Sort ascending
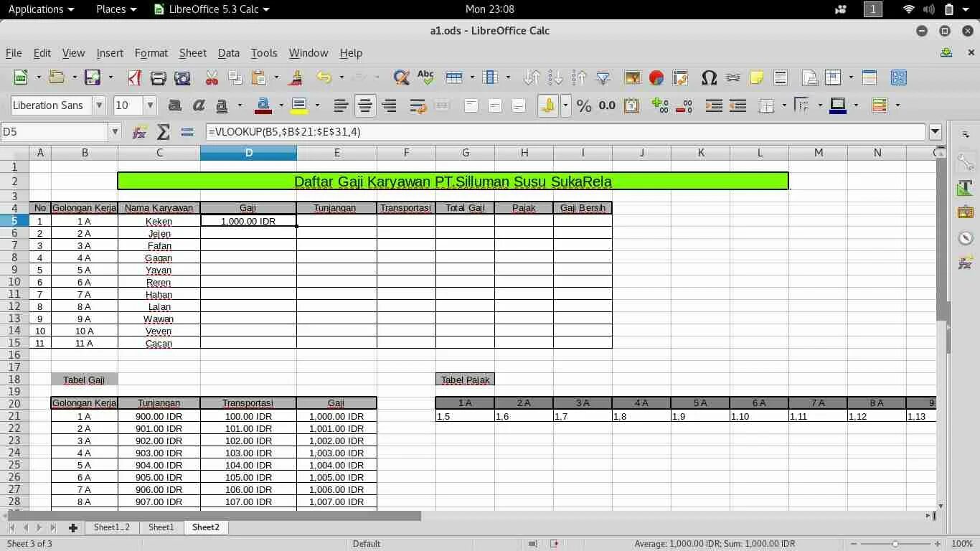The height and width of the screenshot is (551, 980). (556, 77)
